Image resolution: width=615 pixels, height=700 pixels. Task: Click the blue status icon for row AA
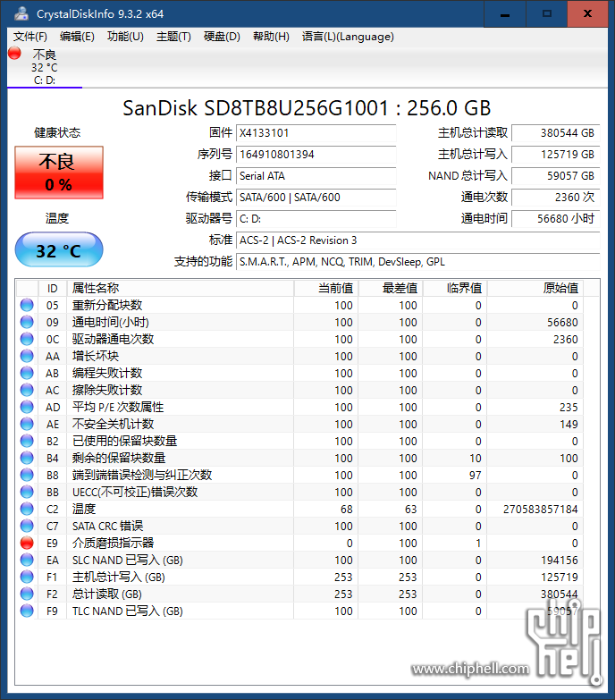click(27, 356)
